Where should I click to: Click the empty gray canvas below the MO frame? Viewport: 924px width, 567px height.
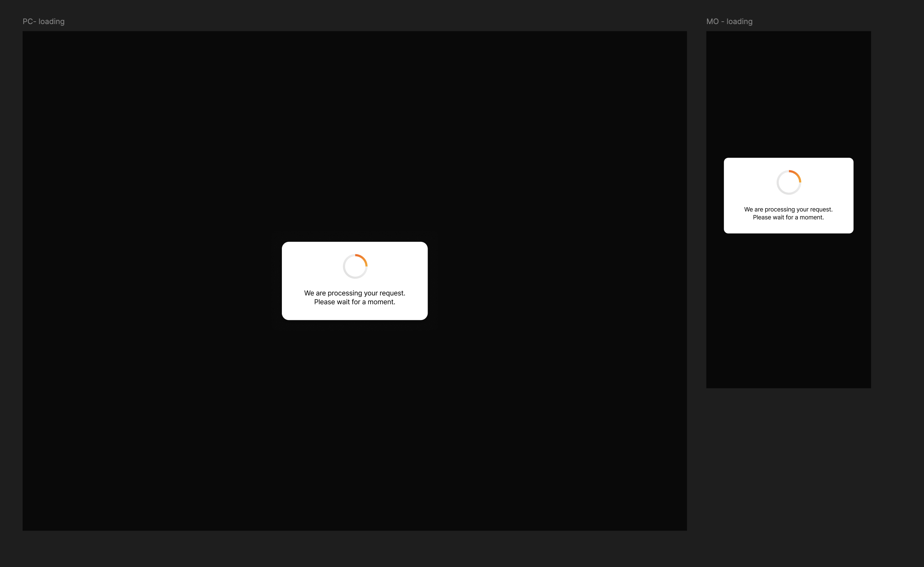[788, 469]
